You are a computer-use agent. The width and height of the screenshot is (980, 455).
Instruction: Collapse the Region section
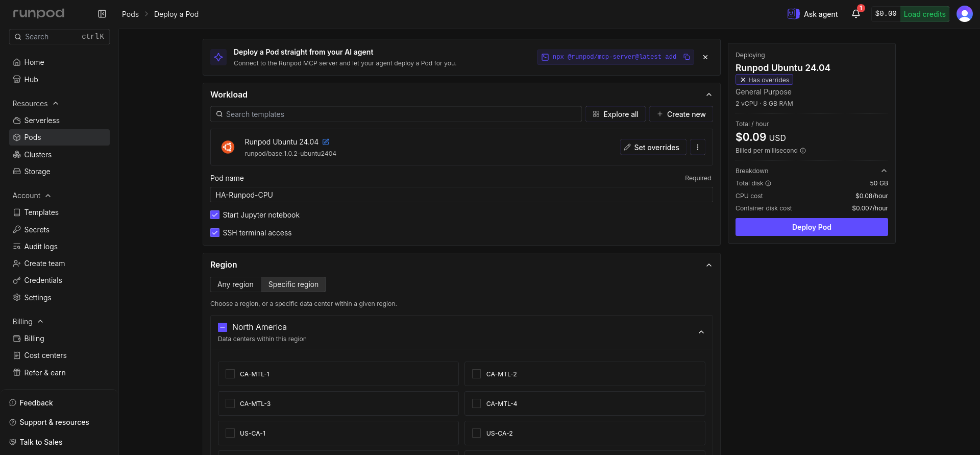tap(709, 265)
